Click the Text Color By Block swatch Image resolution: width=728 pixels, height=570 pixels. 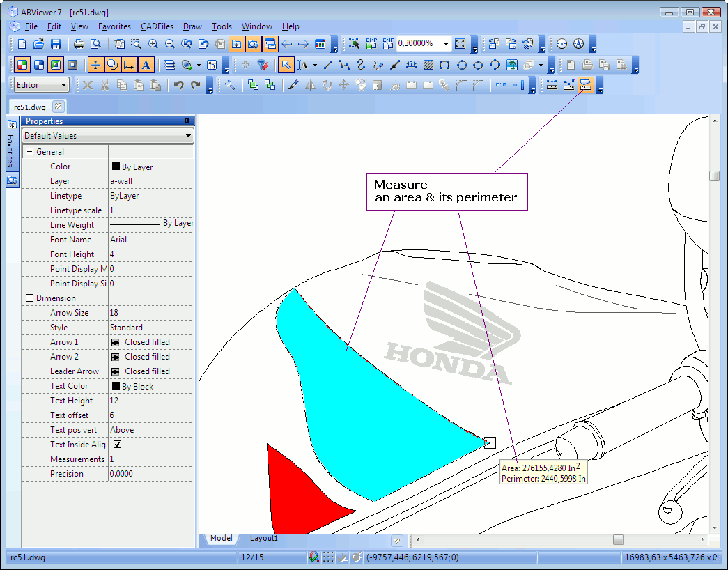coord(116,385)
